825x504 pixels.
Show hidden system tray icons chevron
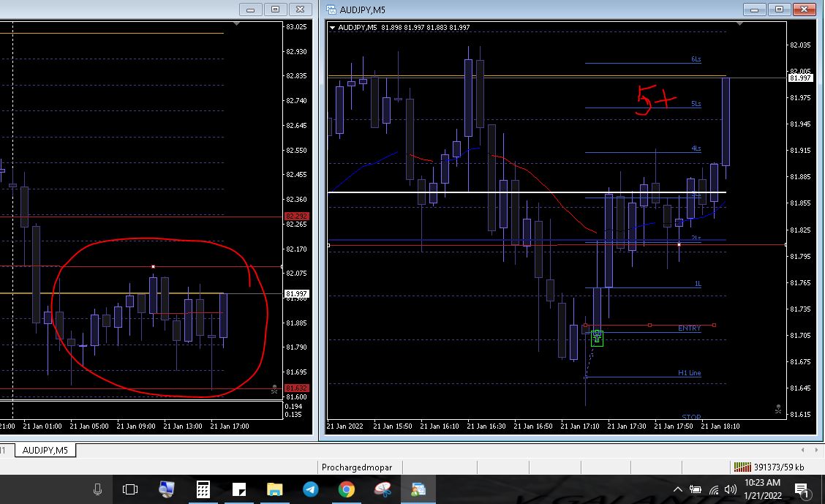pos(678,489)
